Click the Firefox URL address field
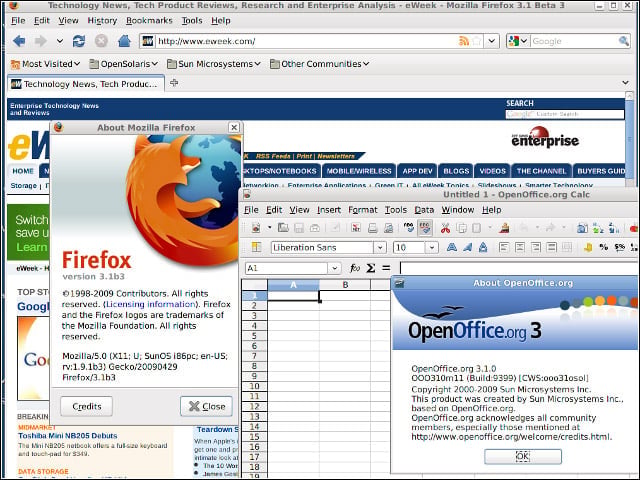This screenshot has width=640, height=480. 306,41
